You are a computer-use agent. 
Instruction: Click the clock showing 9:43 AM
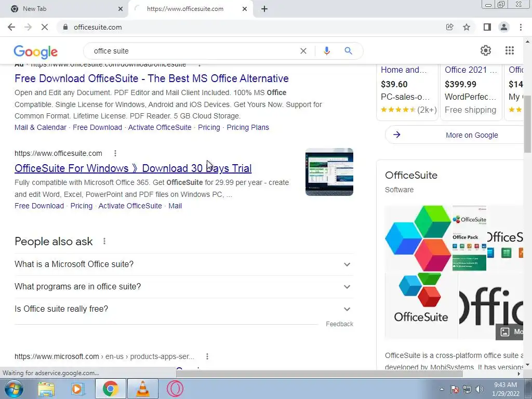(506, 389)
